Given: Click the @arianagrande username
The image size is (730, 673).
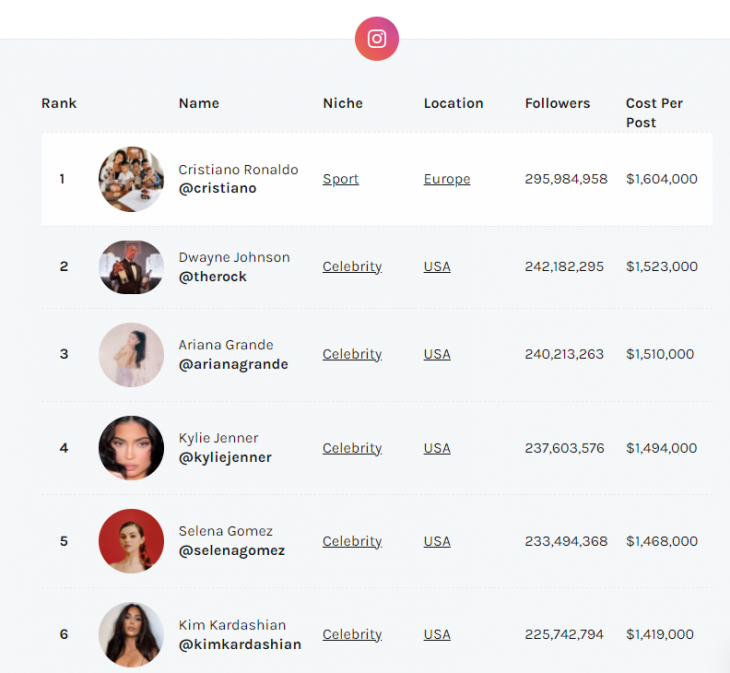Looking at the screenshot, I should pos(233,364).
